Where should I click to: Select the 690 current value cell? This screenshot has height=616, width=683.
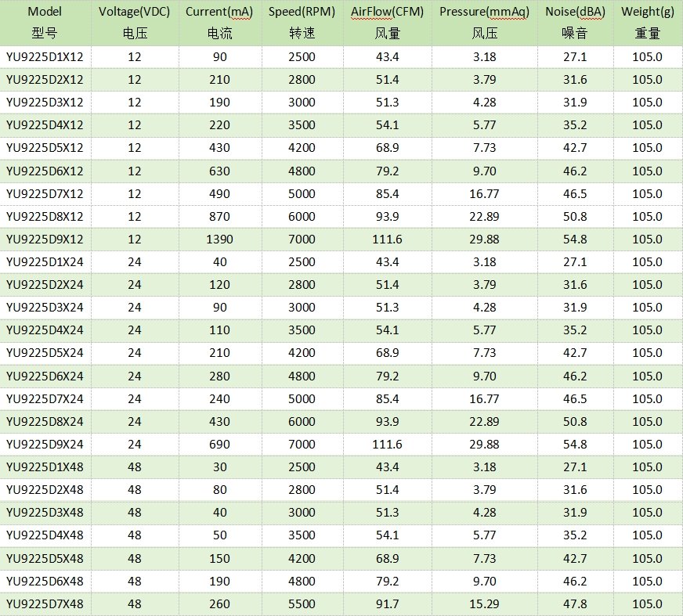pos(219,445)
